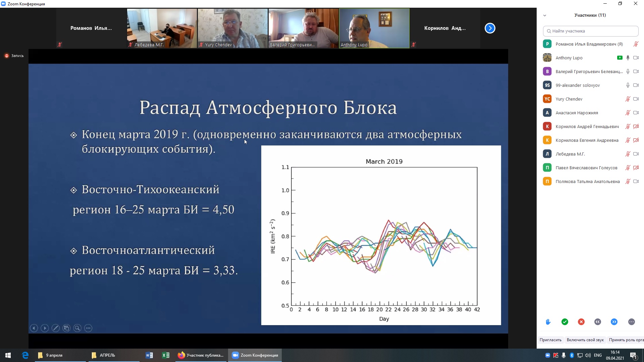The image size is (644, 362).
Task: Select Романов Илья video tile
Action: click(91, 28)
